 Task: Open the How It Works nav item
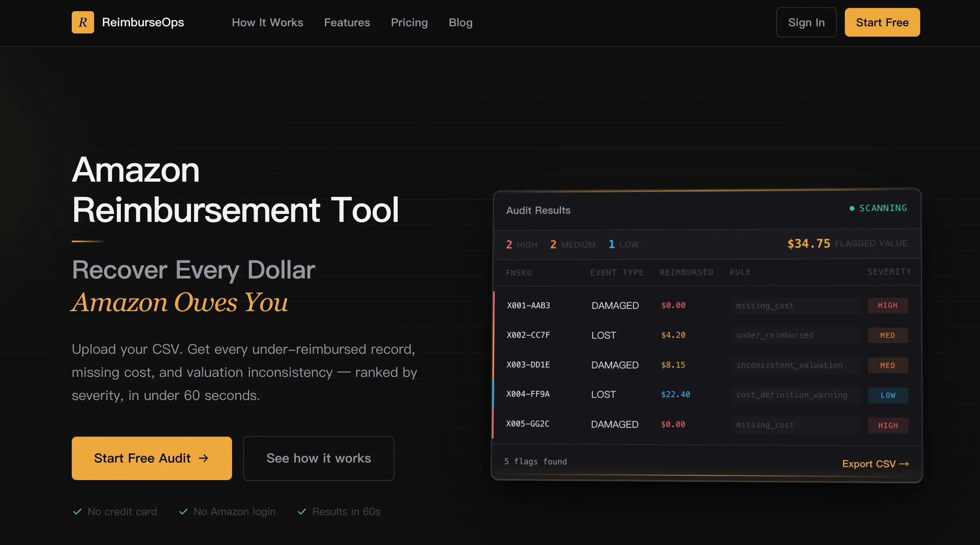pyautogui.click(x=268, y=22)
